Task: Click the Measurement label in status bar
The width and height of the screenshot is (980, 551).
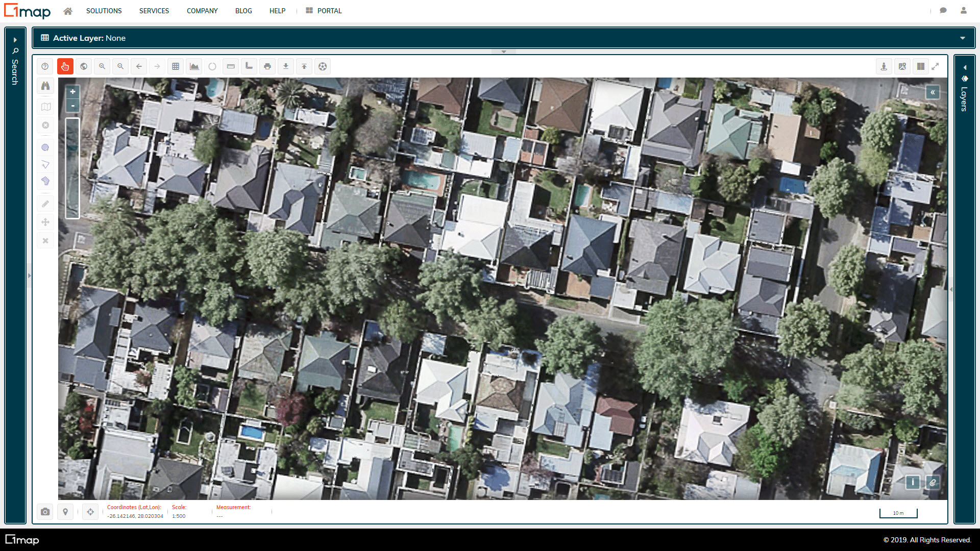Action: (233, 507)
